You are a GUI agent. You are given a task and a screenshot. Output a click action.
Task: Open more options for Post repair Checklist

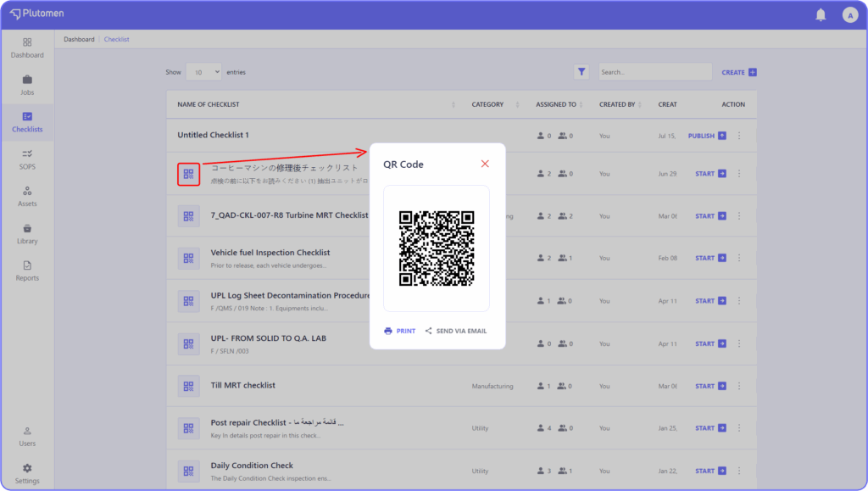tap(739, 428)
